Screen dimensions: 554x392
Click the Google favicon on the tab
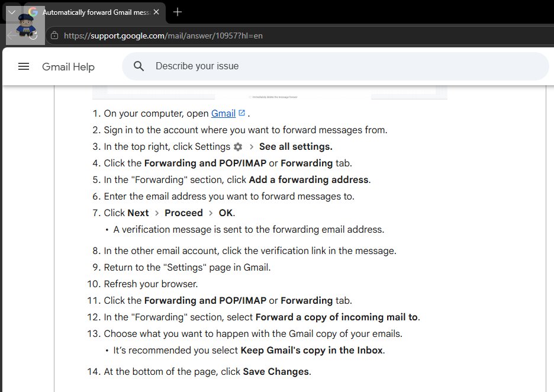(x=33, y=12)
